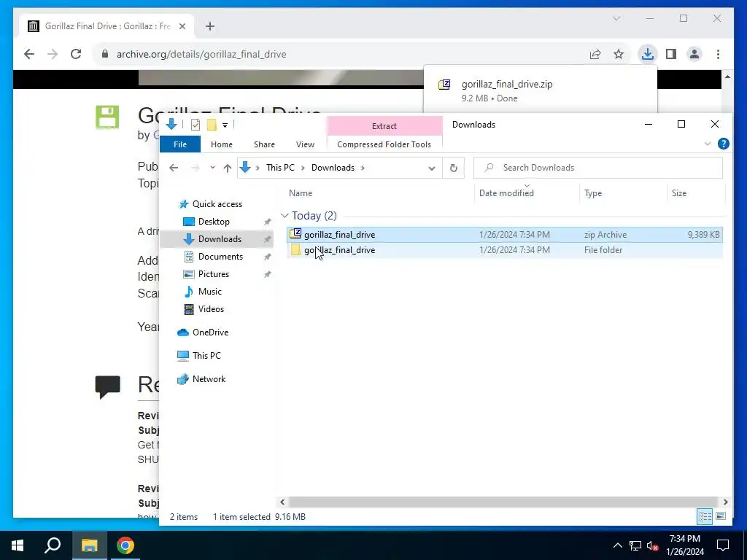This screenshot has width=747, height=560.
Task: Click the Search Downloads field
Action: tap(598, 168)
